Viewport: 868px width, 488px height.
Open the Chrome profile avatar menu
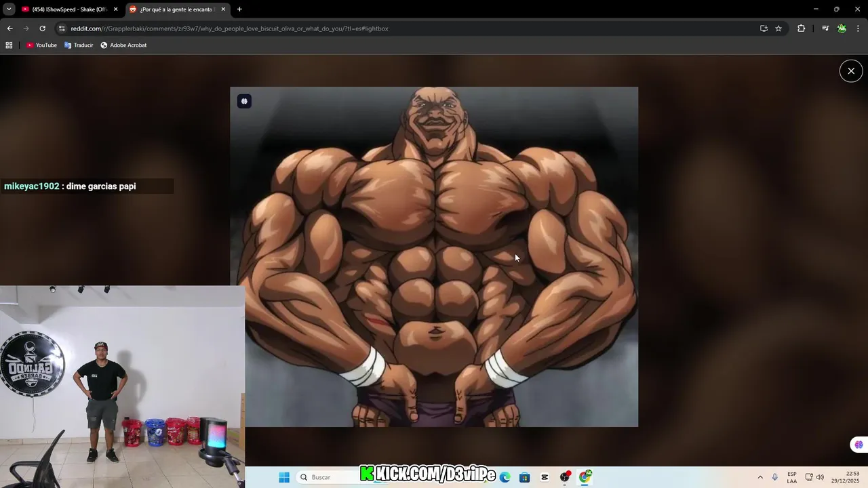[x=842, y=28]
